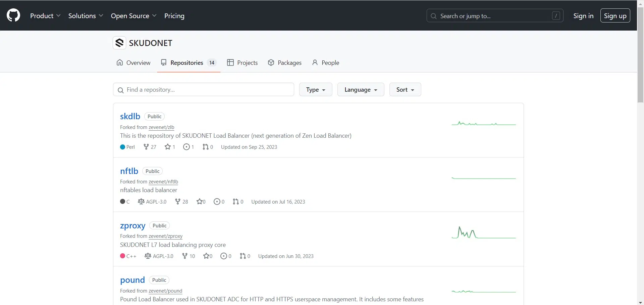The image size is (644, 305).
Task: Switch to the Overview tab
Action: pyautogui.click(x=133, y=63)
